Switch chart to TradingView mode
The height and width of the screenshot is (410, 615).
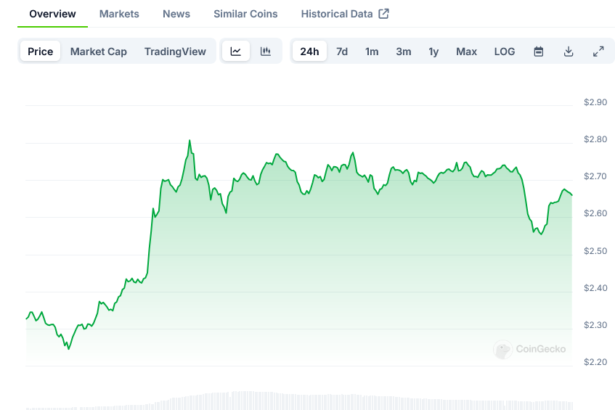[x=175, y=52]
